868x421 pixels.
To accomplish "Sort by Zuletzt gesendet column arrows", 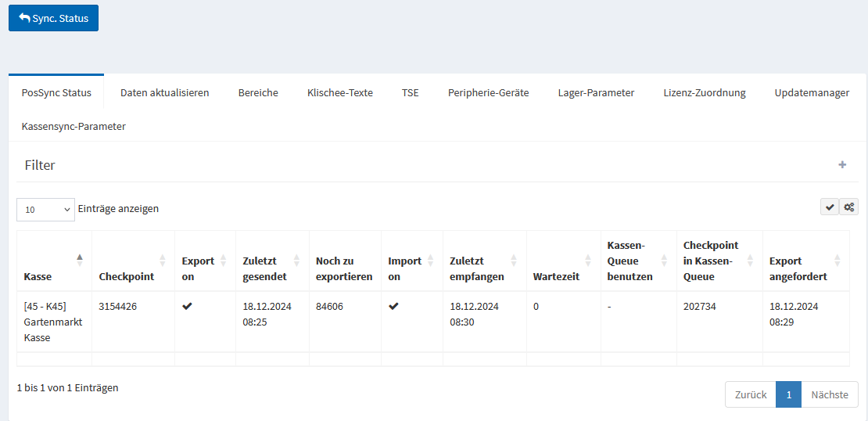I will (x=296, y=261).
